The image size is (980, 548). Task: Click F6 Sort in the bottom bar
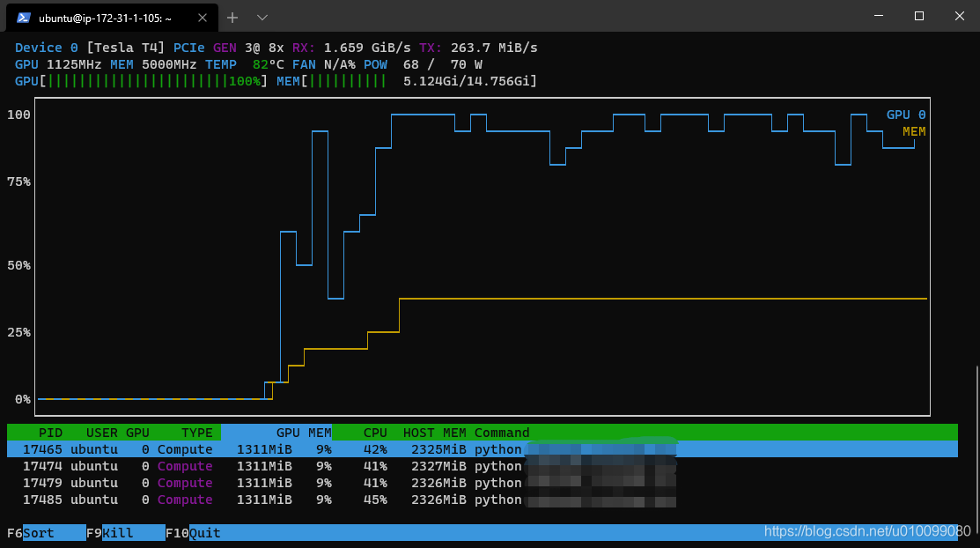click(47, 533)
